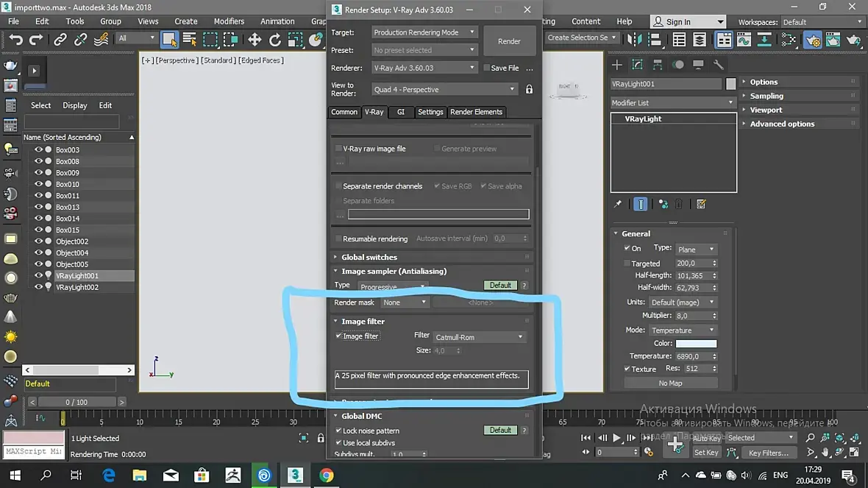868x488 pixels.
Task: Open the Render Setup teapot icon
Action: (x=813, y=40)
